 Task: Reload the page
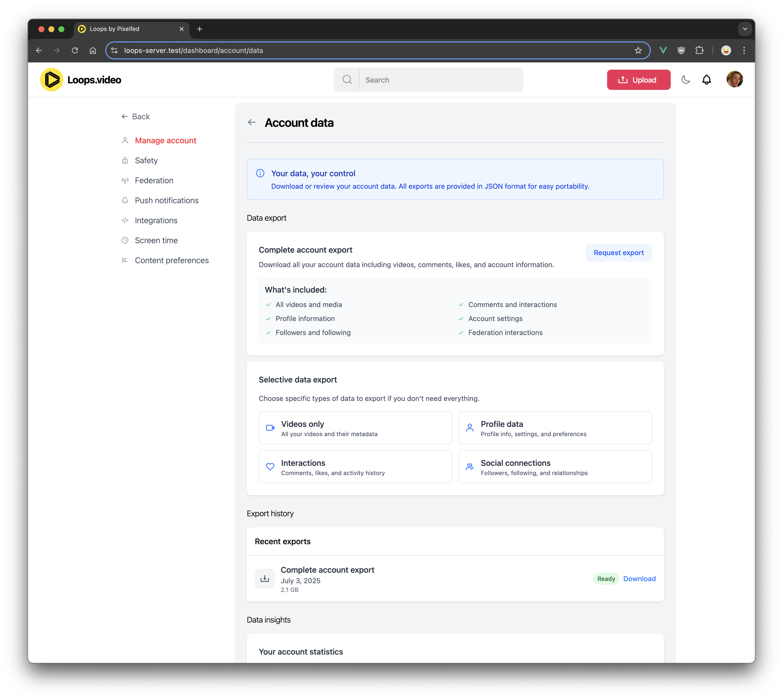point(75,50)
